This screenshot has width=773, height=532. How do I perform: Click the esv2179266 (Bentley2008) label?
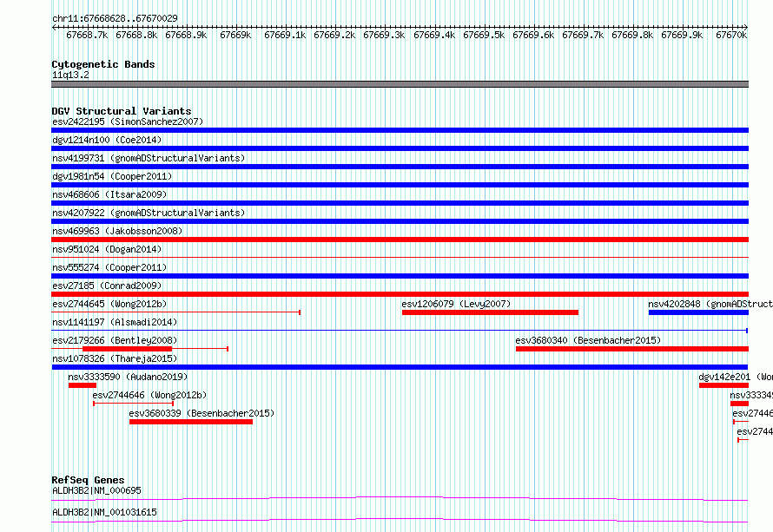click(x=115, y=340)
